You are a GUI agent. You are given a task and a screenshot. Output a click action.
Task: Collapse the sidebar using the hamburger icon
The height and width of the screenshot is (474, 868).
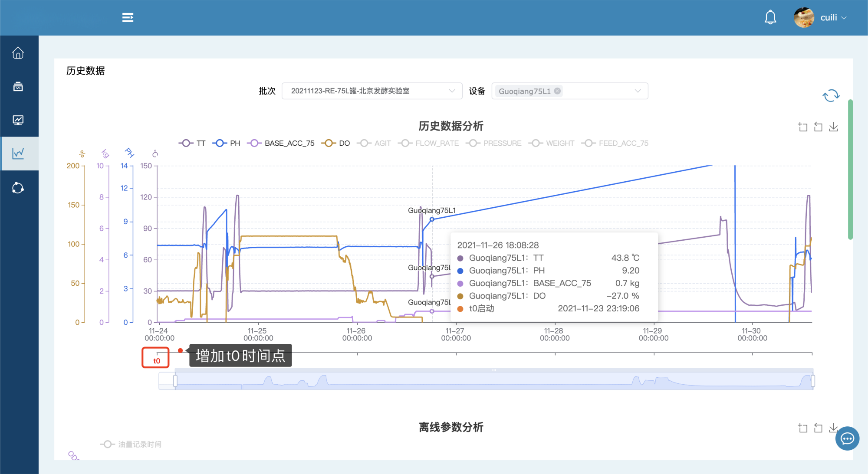click(128, 17)
